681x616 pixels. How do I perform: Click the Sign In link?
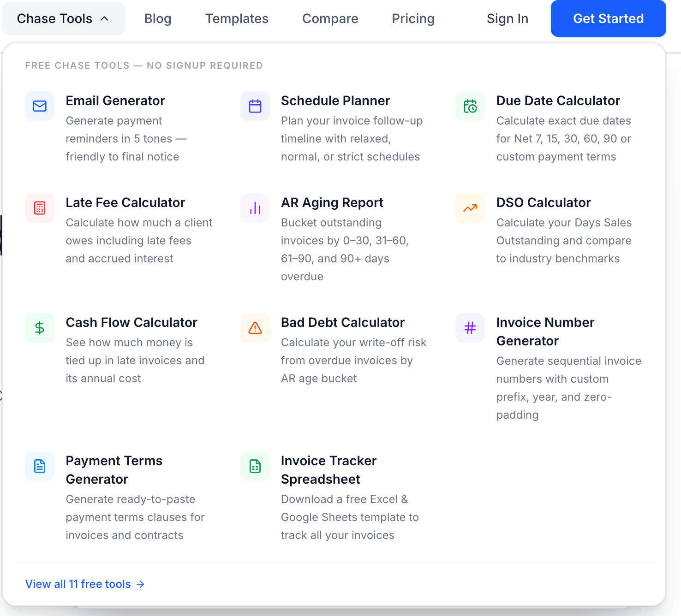pos(507,18)
